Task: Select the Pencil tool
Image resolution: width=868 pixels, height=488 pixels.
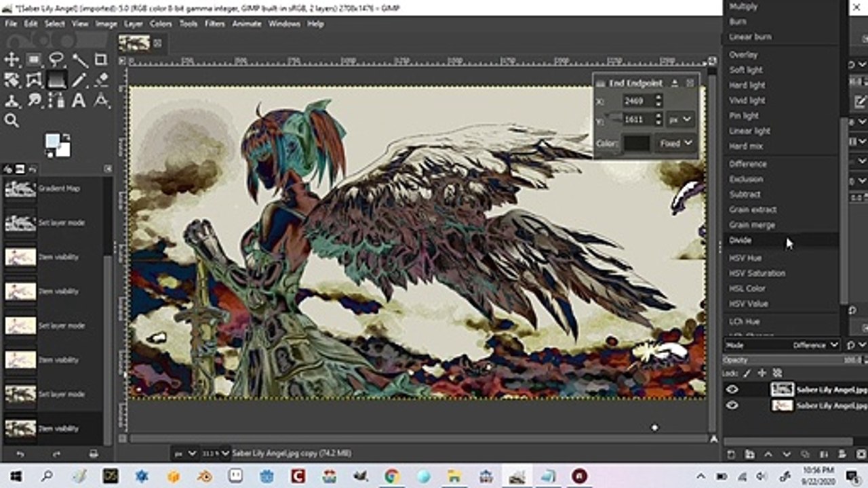Action: click(79, 80)
